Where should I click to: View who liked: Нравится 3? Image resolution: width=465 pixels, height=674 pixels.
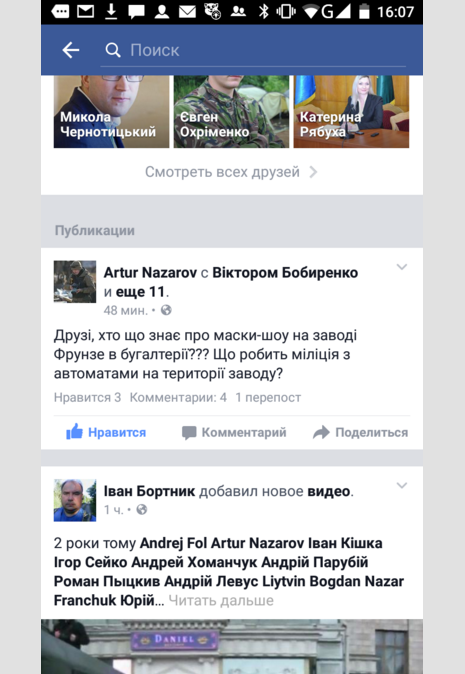click(x=87, y=397)
